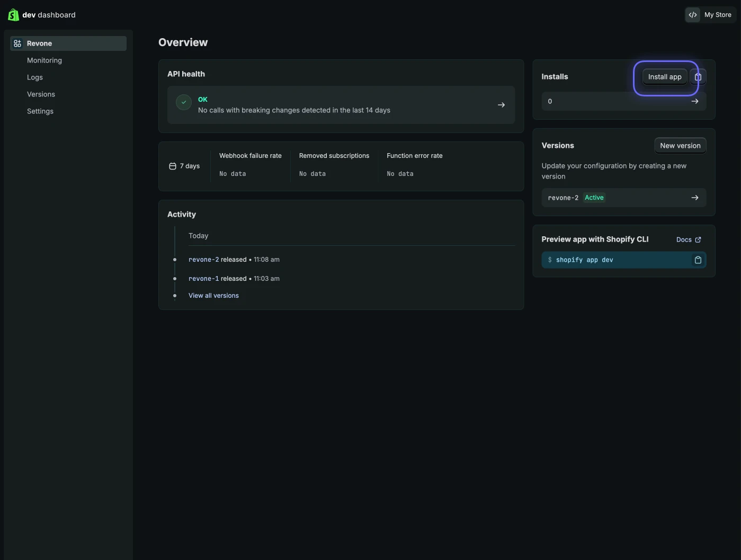741x560 pixels.
Task: Click the Shopify bag logo
Action: [13, 15]
